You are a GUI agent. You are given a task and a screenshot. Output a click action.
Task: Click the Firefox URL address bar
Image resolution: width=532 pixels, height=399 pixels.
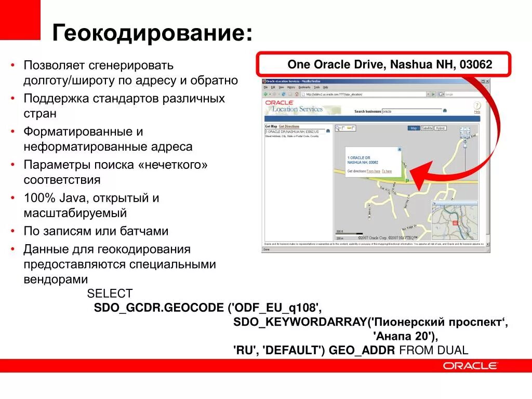tap(363, 94)
